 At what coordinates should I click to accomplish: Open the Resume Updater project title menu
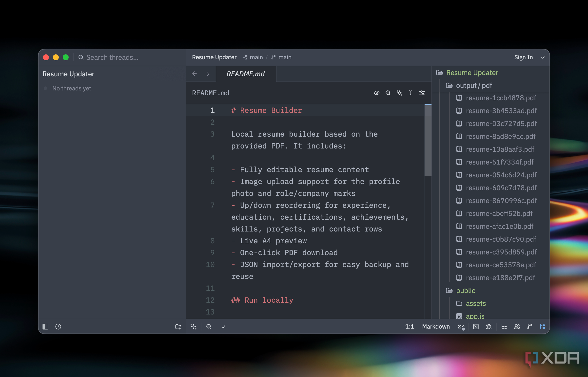click(214, 57)
